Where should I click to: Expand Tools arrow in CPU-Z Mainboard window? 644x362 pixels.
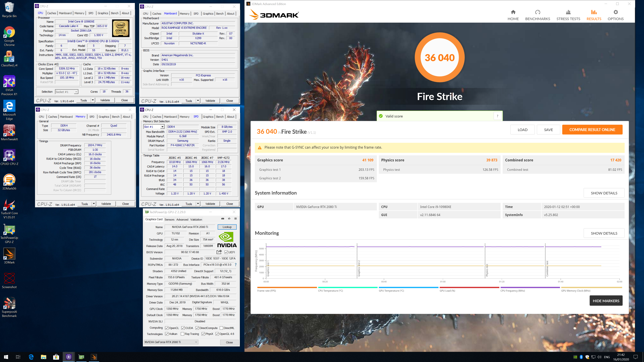(x=198, y=101)
